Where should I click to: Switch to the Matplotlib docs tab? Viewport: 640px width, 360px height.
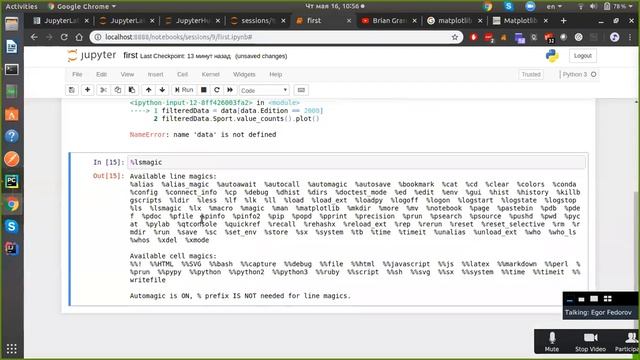tap(520, 20)
